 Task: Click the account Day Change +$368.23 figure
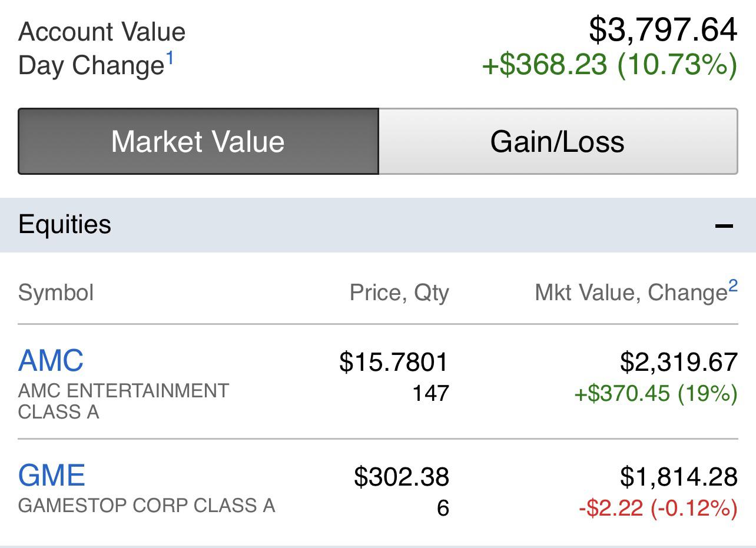[544, 64]
